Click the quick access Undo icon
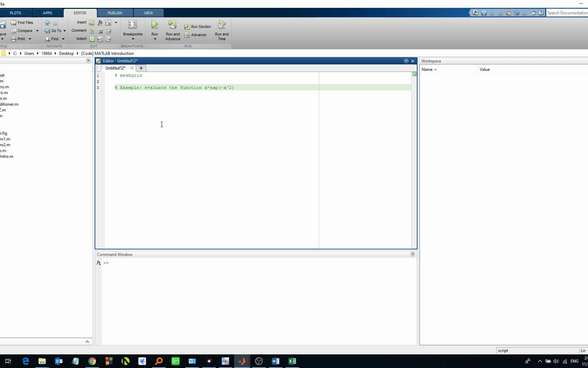The width and height of the screenshot is (588, 368). 517,13
